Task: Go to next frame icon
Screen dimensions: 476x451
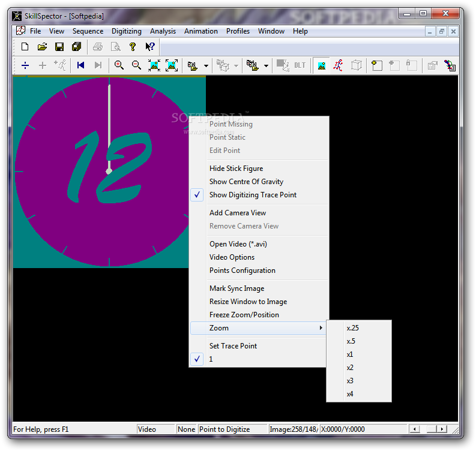Action: 98,65
